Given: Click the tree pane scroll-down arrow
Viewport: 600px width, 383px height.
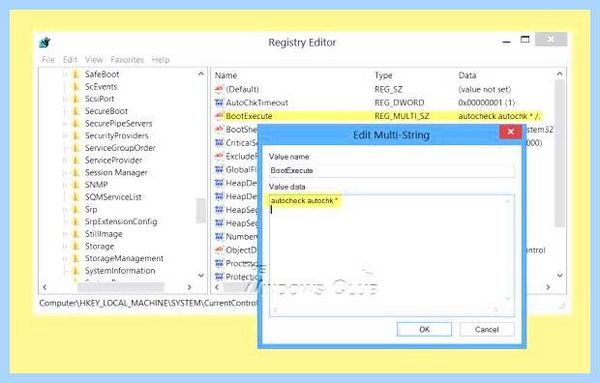Looking at the screenshot, I should pos(201,275).
